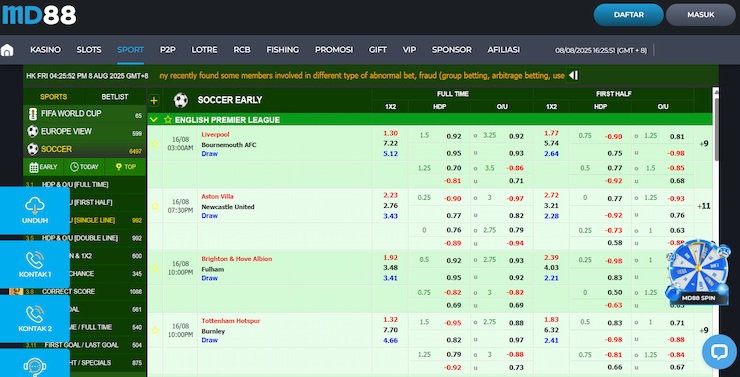Open the Slots menu
The height and width of the screenshot is (377, 740).
tap(89, 50)
